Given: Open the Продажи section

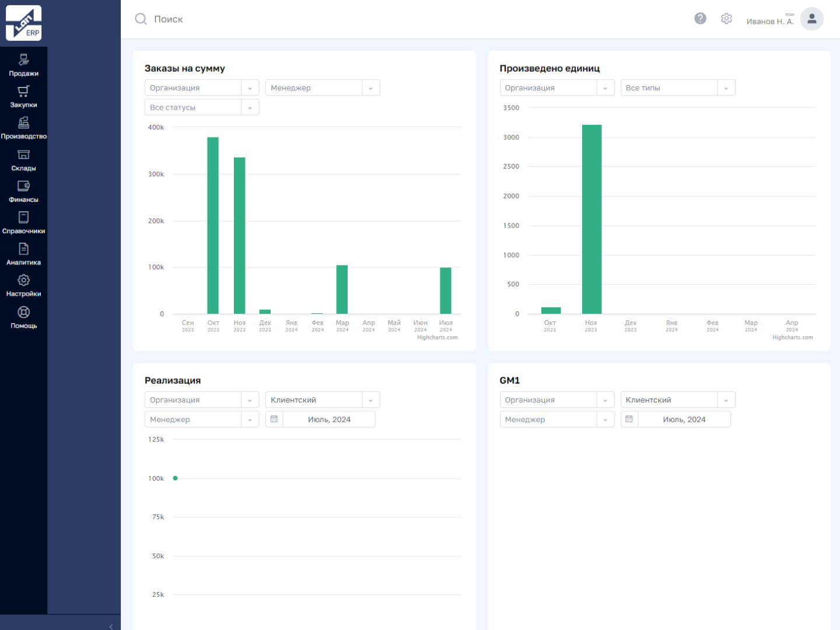Looking at the screenshot, I should pyautogui.click(x=23, y=65).
